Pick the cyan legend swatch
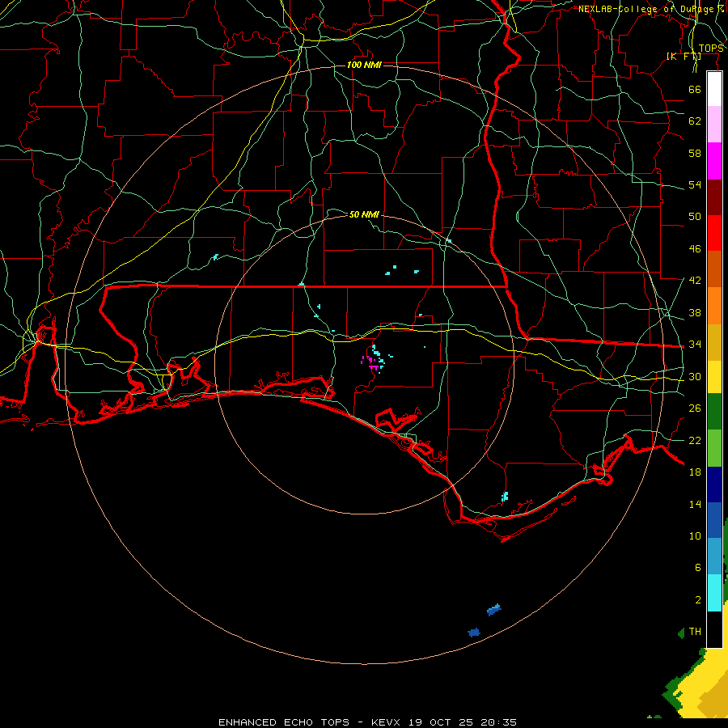Viewport: 728px width, 728px height. click(714, 593)
